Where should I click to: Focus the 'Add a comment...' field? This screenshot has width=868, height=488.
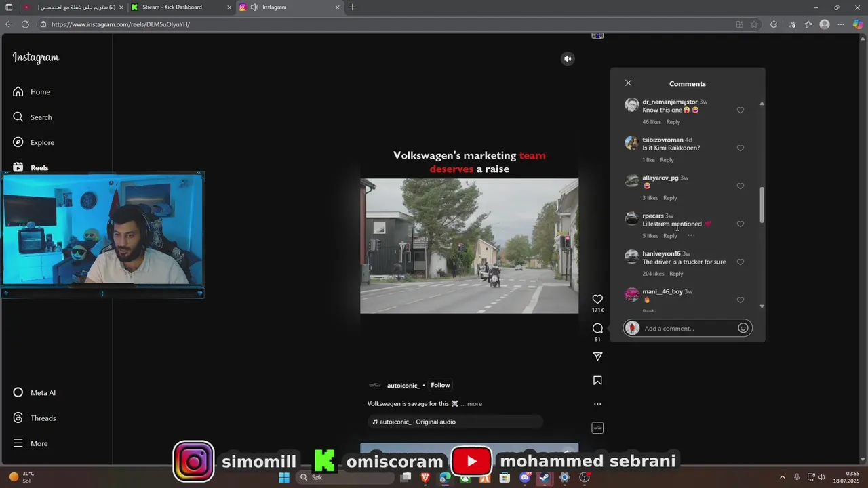688,329
